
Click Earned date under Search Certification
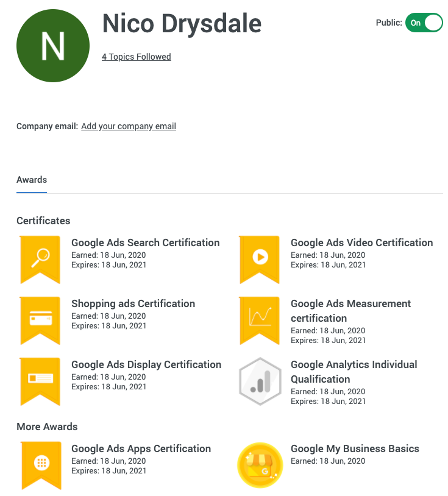[x=108, y=255]
